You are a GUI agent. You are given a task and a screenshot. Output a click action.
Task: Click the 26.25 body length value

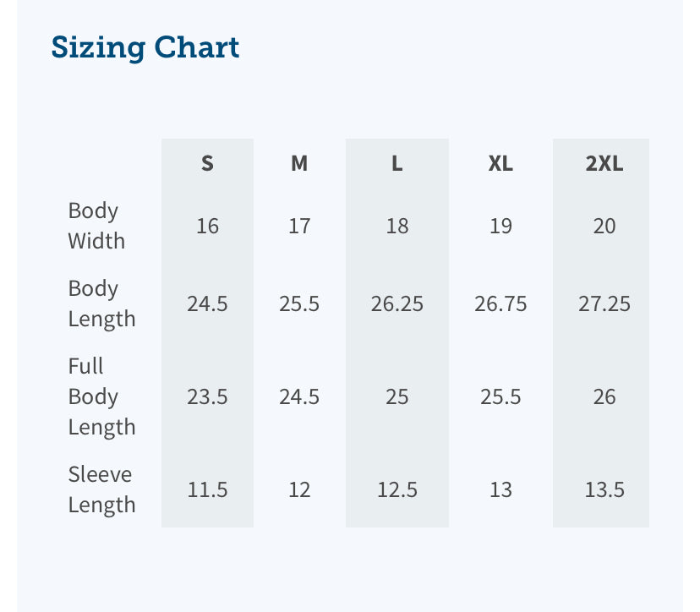pyautogui.click(x=396, y=303)
